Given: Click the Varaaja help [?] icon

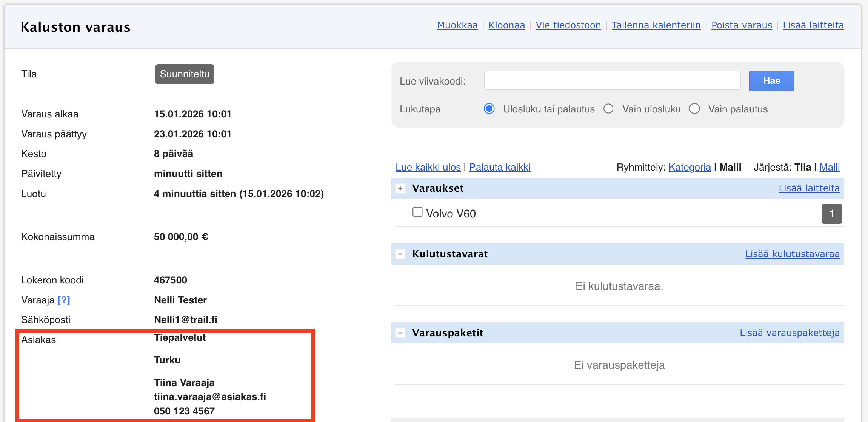Looking at the screenshot, I should [64, 300].
